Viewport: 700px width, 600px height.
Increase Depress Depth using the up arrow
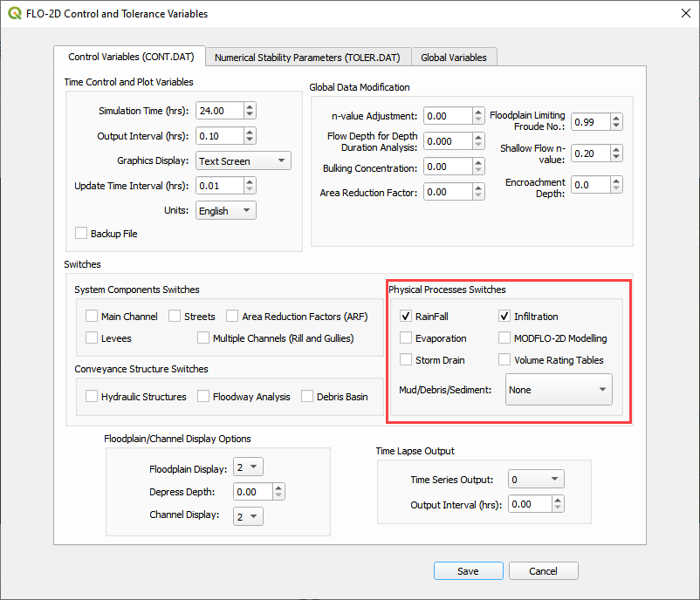point(278,487)
